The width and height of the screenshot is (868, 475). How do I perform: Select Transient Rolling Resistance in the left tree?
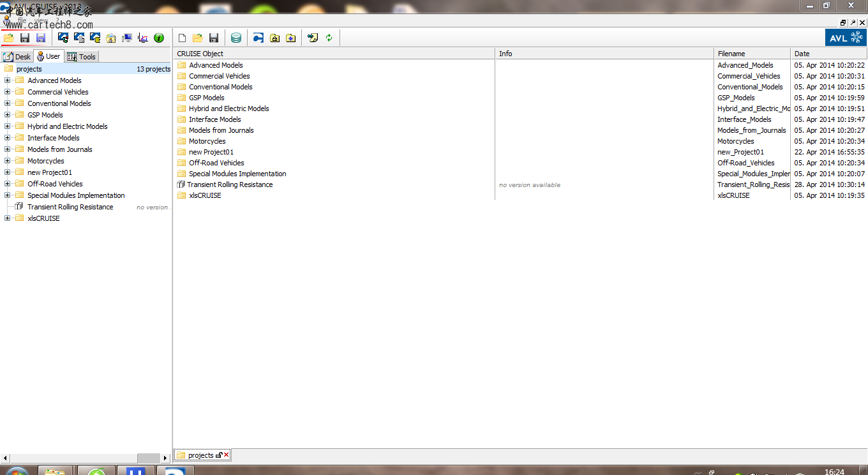click(x=70, y=207)
